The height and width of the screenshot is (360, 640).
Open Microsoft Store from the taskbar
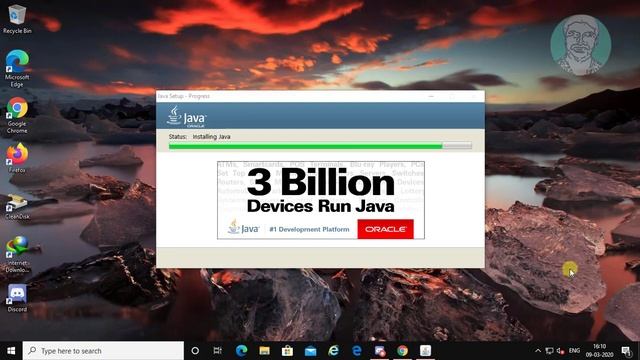coord(287,351)
